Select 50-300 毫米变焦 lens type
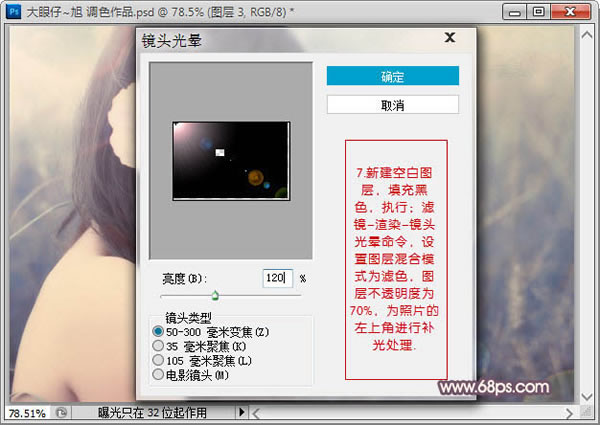Image resolution: width=600 pixels, height=425 pixels. (157, 331)
